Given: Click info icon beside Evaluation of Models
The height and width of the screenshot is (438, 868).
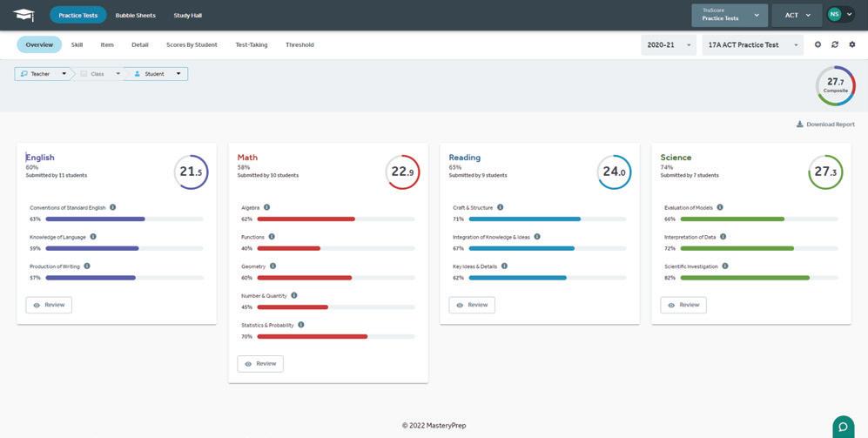Looking at the screenshot, I should [x=720, y=207].
